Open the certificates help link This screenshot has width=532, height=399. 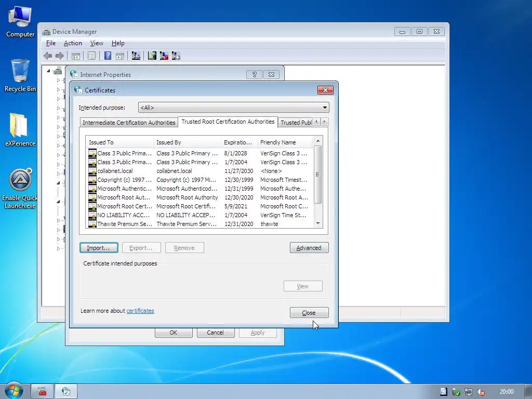140,311
